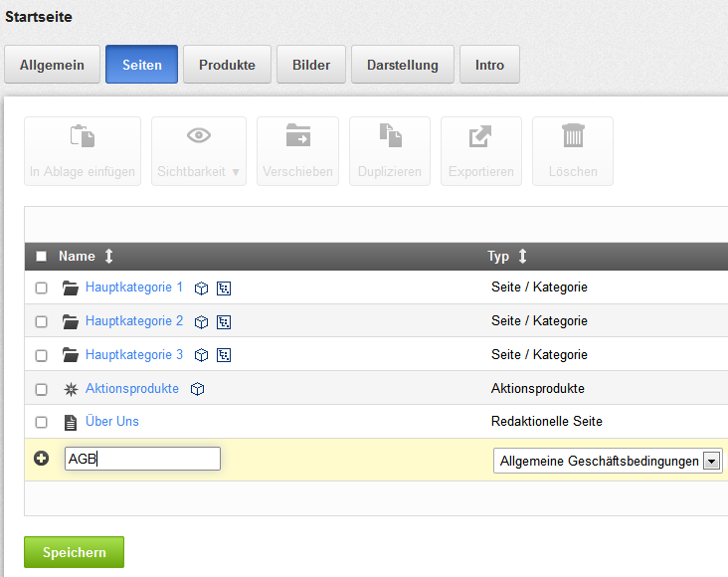The image size is (728, 577).
Task: Toggle the select-all checkbox in header
Action: [x=42, y=256]
